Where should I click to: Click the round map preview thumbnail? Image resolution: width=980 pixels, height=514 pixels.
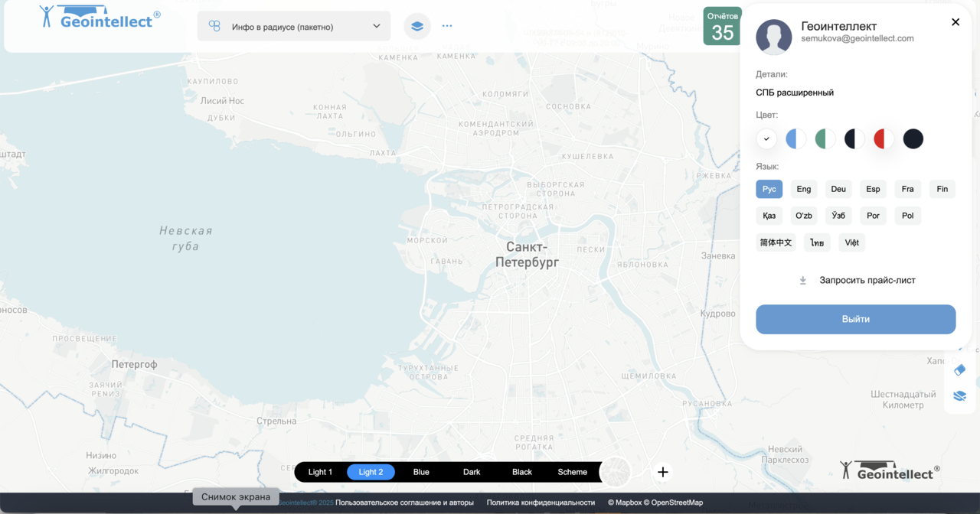tap(616, 472)
